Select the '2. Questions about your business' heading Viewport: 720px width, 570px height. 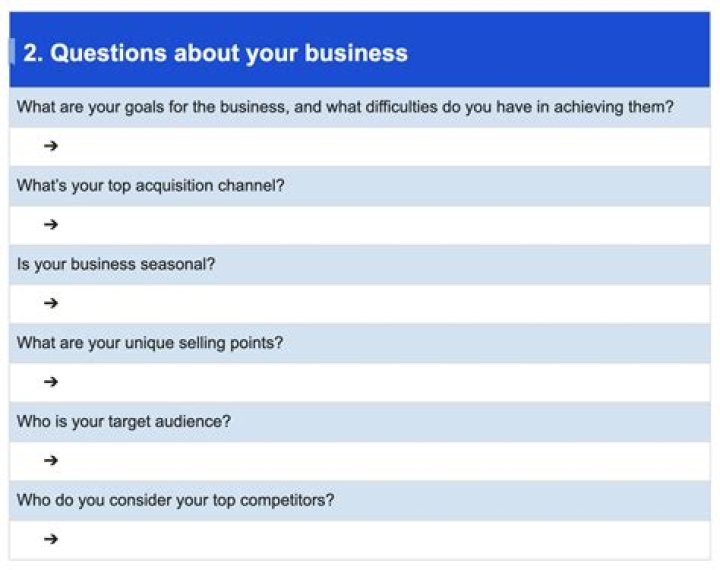point(215,53)
